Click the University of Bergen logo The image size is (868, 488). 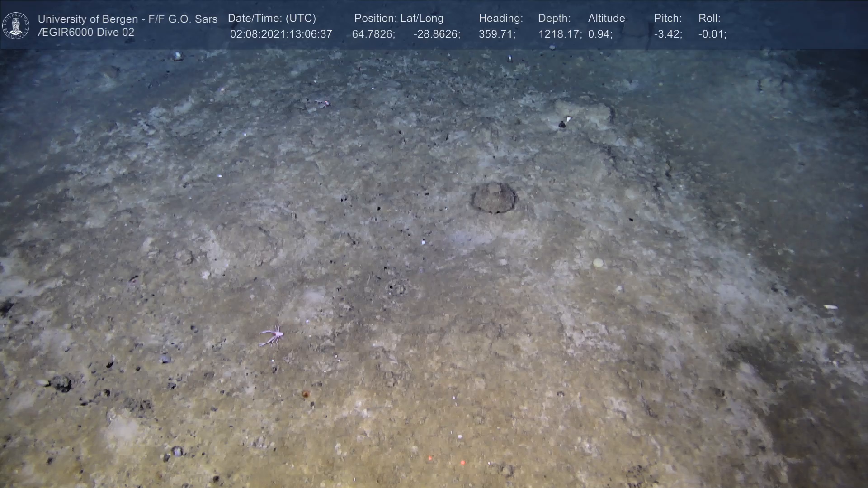click(x=16, y=25)
